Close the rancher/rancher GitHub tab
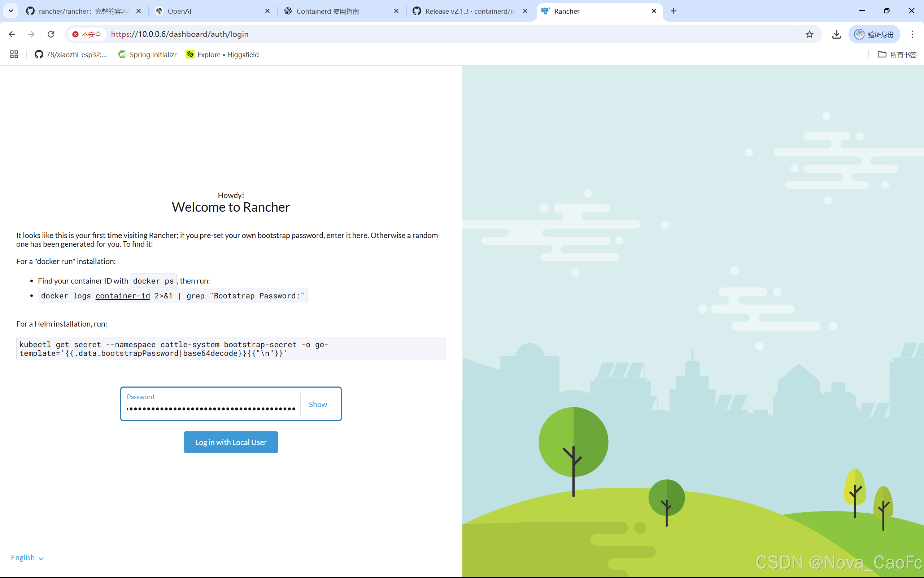The width and height of the screenshot is (924, 578). tap(139, 11)
